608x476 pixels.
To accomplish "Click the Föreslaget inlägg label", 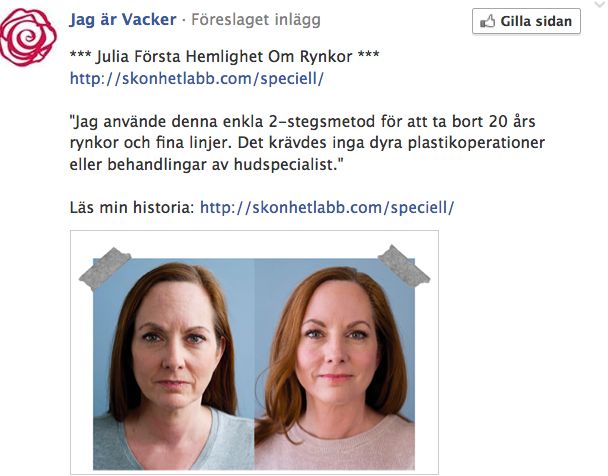I will coord(256,20).
